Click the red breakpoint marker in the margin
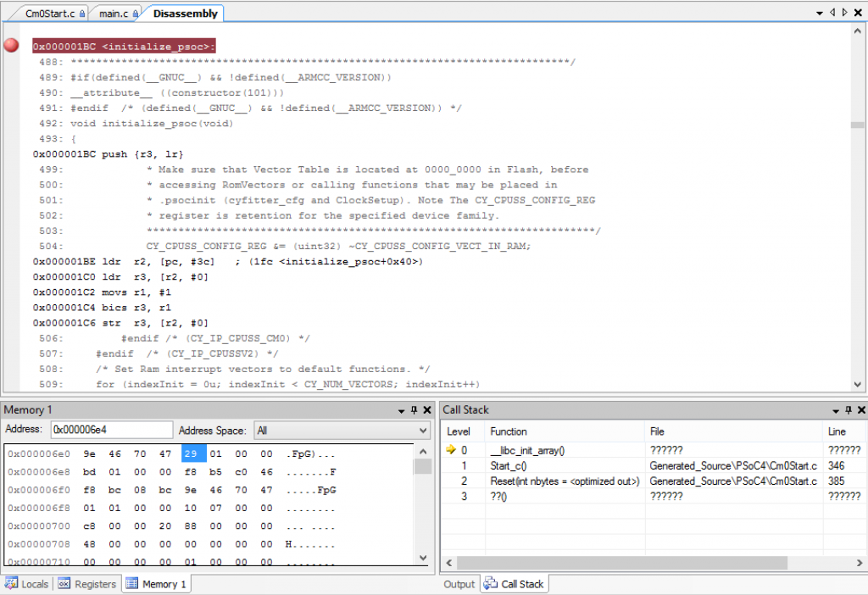The width and height of the screenshot is (868, 595). pos(11,45)
